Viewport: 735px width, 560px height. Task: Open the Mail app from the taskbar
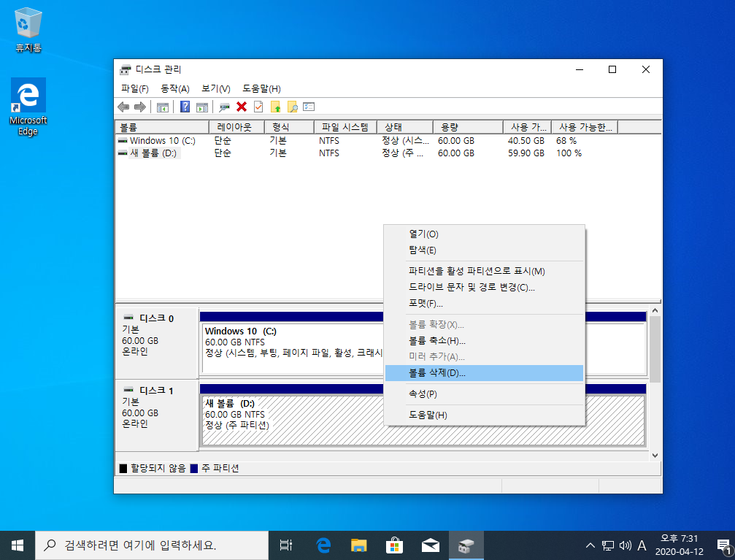430,545
